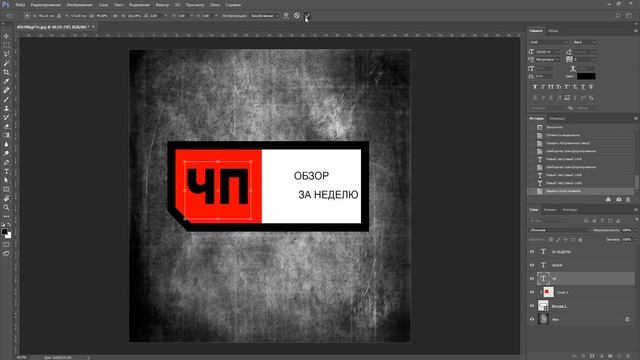640x360 pixels.
Task: Open font style dropdown showing Black
Action: 584,42
